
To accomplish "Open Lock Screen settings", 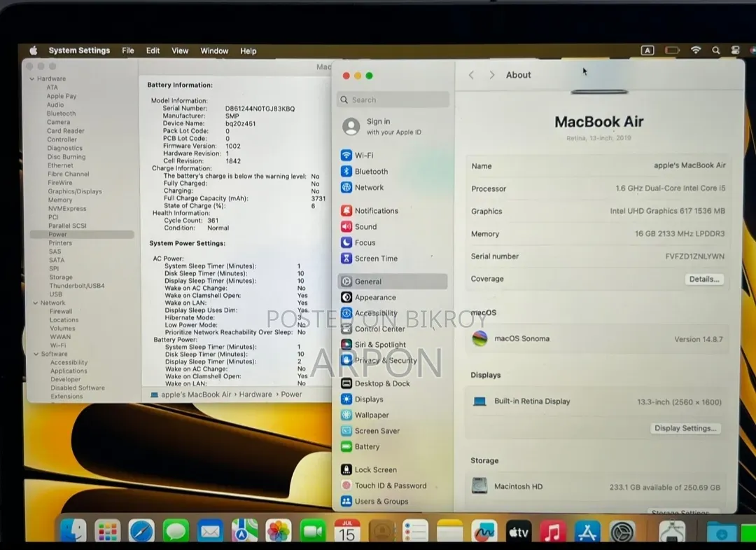I will pos(369,469).
